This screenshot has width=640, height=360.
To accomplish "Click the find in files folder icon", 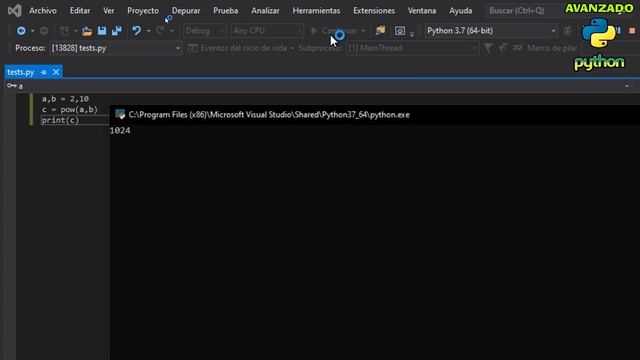I will [380, 30].
